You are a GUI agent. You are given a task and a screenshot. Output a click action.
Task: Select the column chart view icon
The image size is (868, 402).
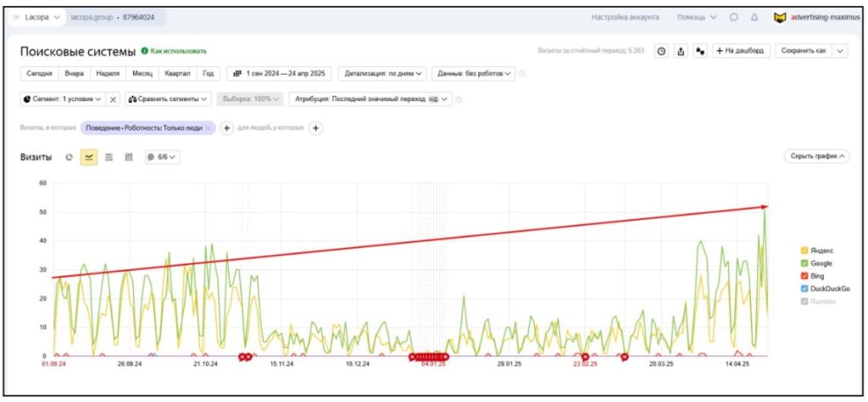tap(128, 157)
